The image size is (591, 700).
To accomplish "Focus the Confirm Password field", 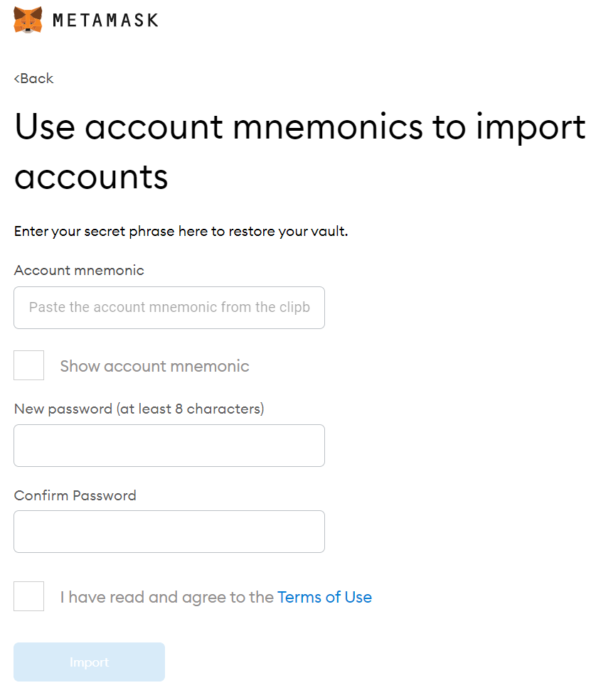I will pos(169,532).
